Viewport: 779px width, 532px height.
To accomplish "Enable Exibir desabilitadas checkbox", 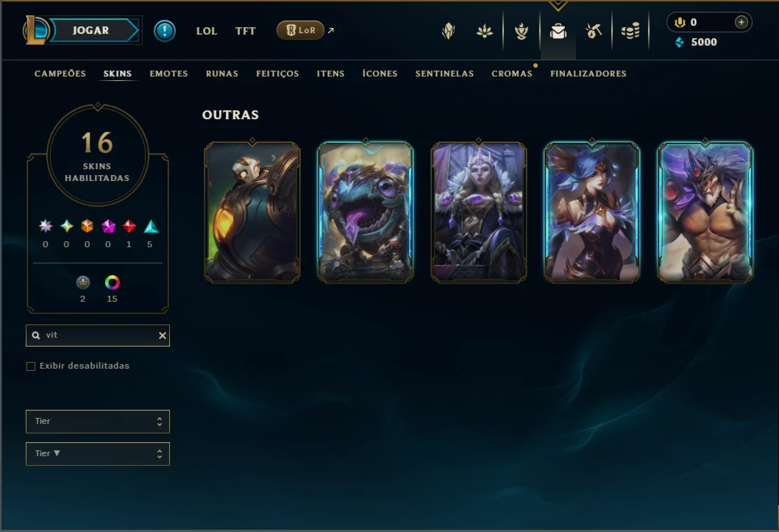I will pos(31,366).
